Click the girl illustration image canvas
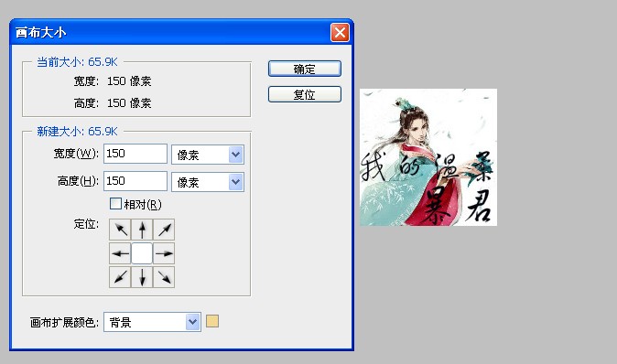The width and height of the screenshot is (617, 364). coord(428,157)
